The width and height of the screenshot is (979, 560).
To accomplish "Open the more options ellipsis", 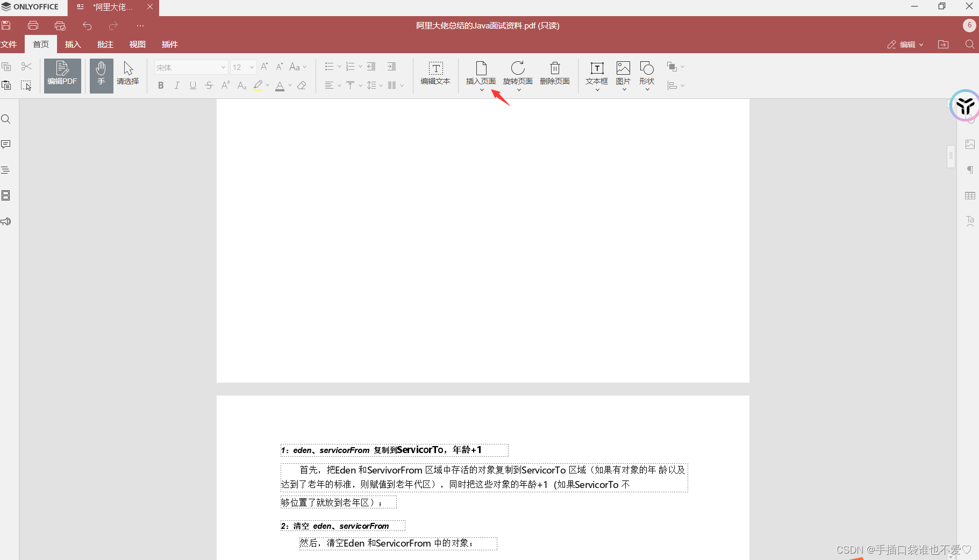I will click(x=140, y=25).
